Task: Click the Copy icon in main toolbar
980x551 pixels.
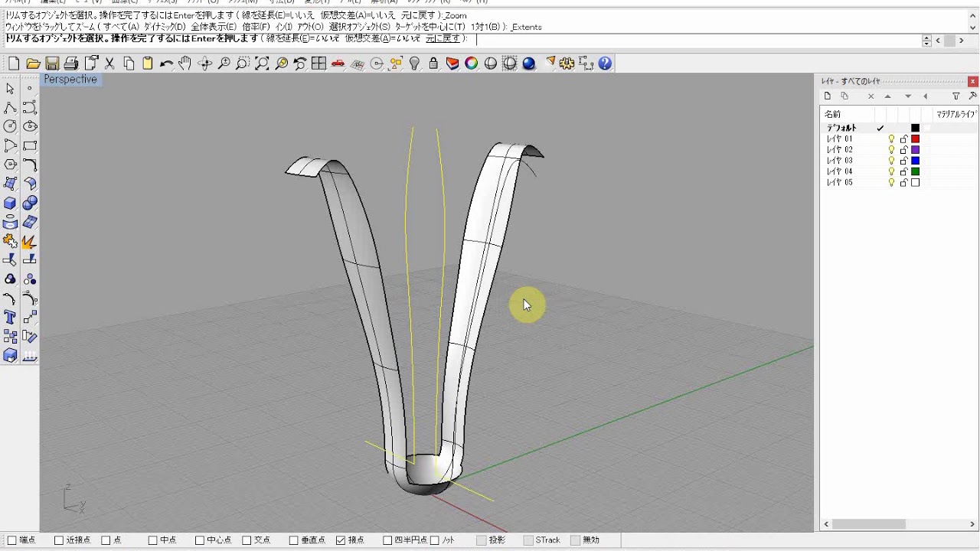Action: (x=129, y=64)
